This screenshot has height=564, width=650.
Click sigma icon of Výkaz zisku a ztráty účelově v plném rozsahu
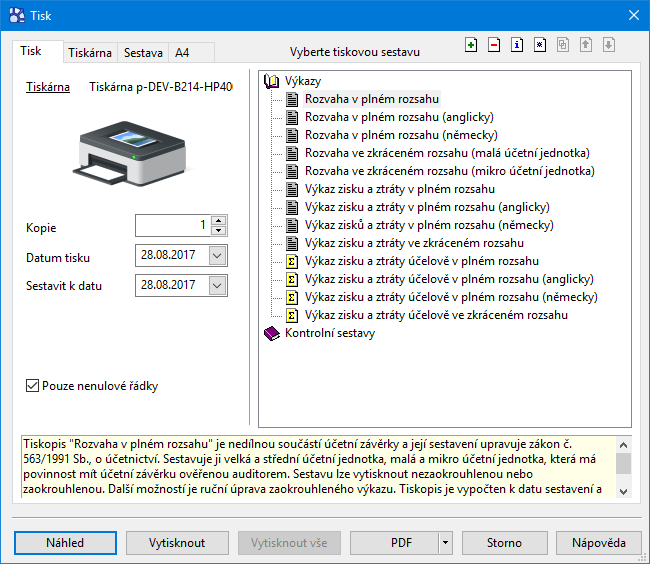point(292,261)
